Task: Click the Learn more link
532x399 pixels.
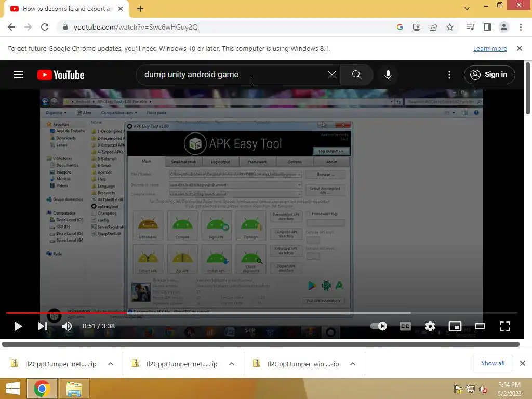Action: point(490,48)
